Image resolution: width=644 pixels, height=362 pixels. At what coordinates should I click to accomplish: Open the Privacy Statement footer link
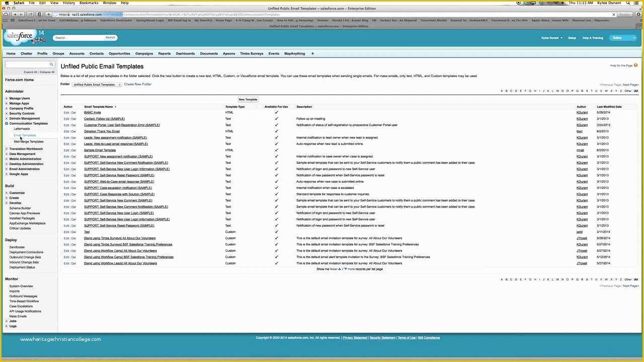[355, 338]
